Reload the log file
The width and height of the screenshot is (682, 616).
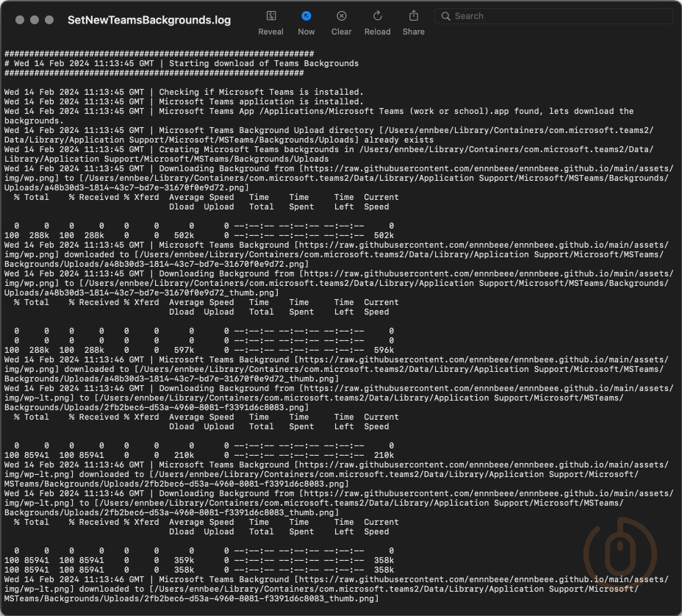coord(378,16)
